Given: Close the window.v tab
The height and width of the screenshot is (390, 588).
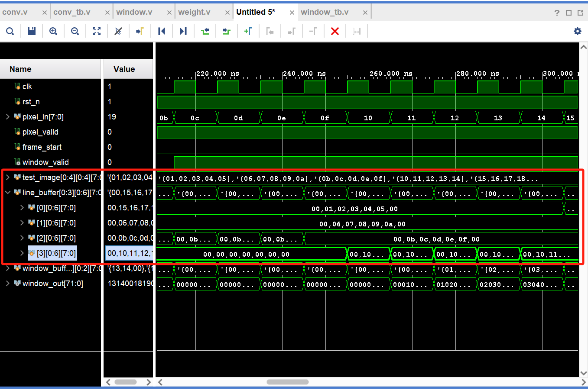Looking at the screenshot, I should click(x=169, y=13).
